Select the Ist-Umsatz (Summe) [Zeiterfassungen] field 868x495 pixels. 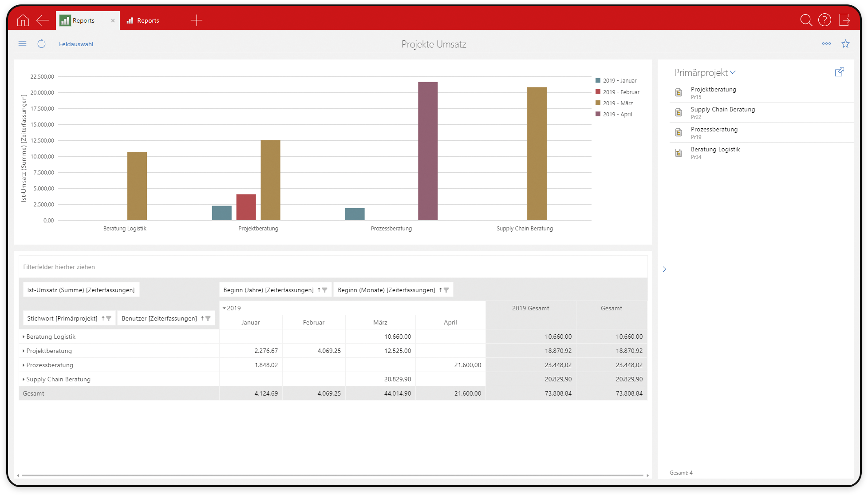pyautogui.click(x=81, y=290)
